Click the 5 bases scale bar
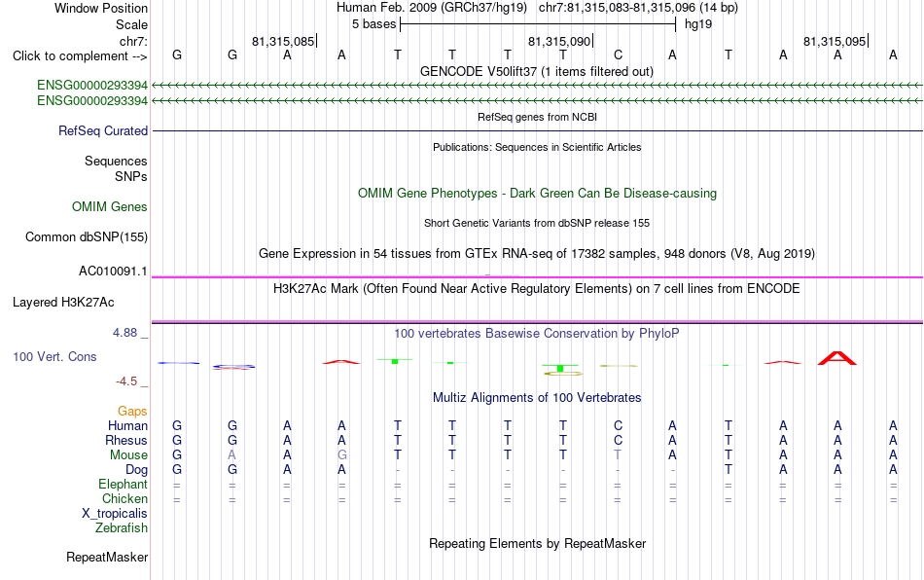Screen dimensions: 924x580 point(538,24)
